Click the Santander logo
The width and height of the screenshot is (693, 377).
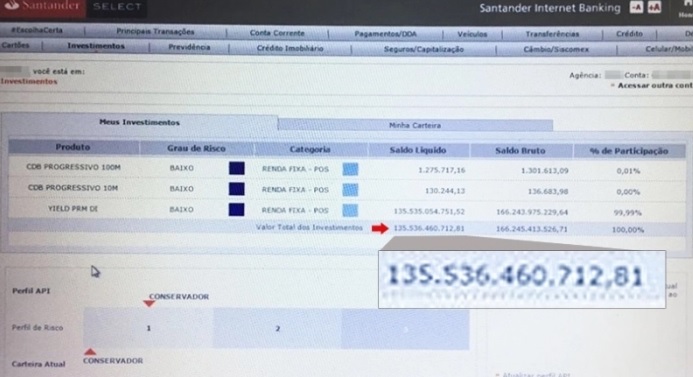tap(43, 7)
